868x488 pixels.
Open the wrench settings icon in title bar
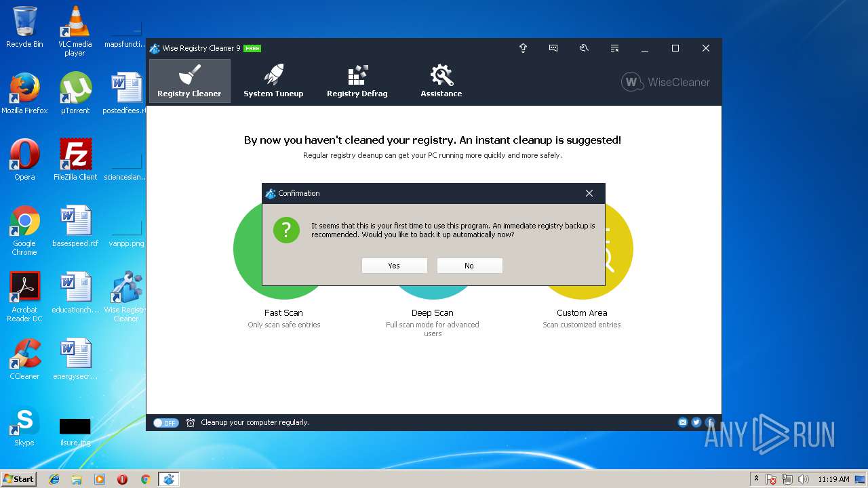(584, 48)
